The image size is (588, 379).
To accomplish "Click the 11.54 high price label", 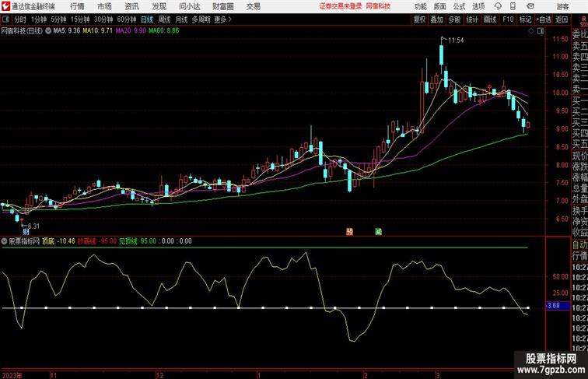I will point(456,40).
